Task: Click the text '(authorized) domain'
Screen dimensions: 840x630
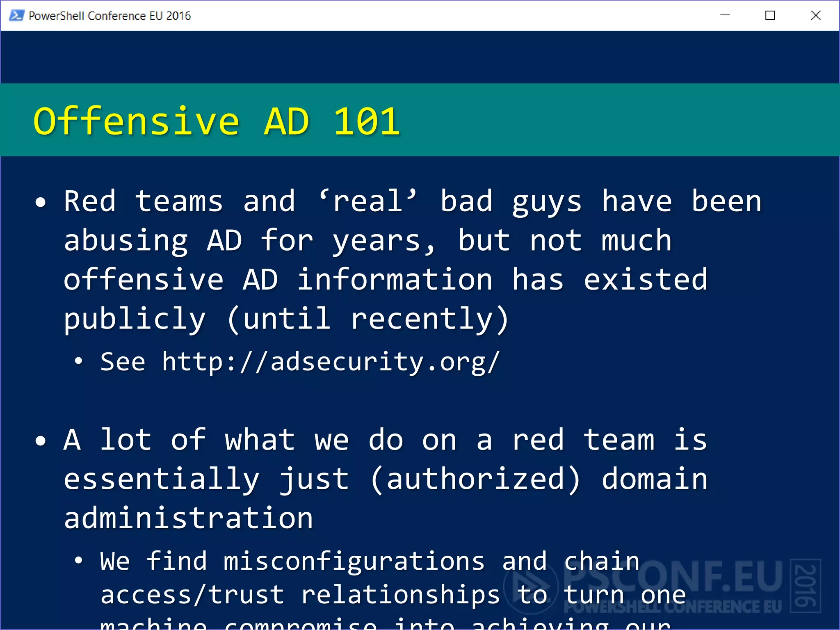Action: (539, 479)
